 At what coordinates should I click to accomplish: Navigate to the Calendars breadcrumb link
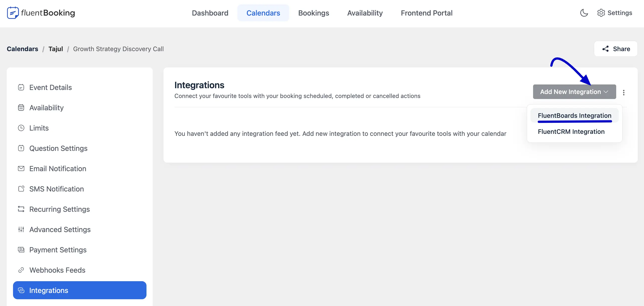[x=22, y=49]
